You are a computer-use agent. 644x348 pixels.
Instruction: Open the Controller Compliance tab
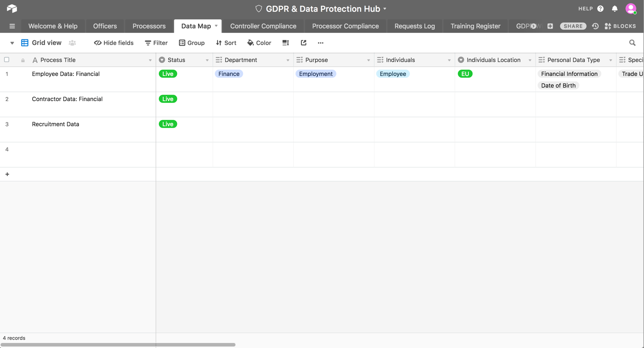click(263, 26)
